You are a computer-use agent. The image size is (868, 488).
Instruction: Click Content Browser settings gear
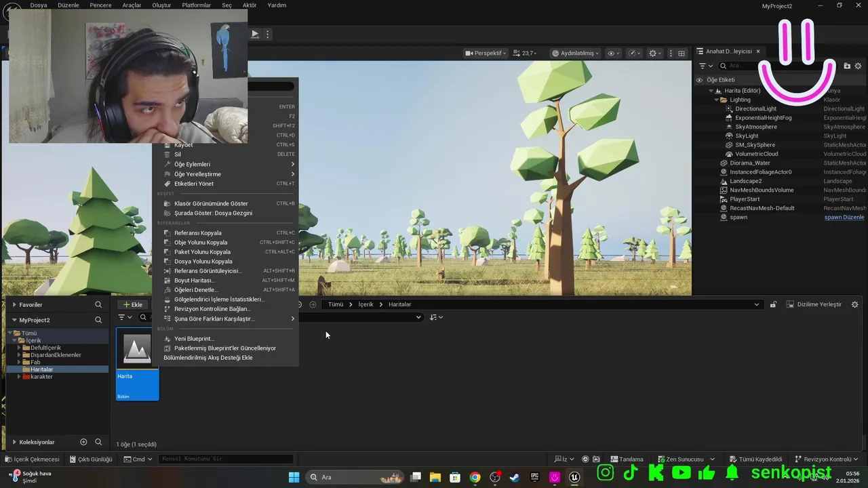coord(854,304)
